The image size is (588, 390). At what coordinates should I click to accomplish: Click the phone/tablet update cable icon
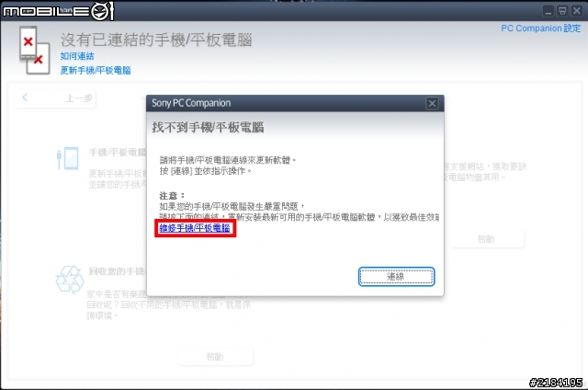pos(67,158)
